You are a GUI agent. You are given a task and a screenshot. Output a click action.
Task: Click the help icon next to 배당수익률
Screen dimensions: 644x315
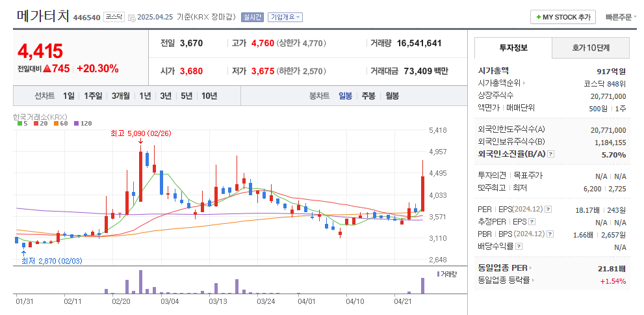[x=519, y=246]
